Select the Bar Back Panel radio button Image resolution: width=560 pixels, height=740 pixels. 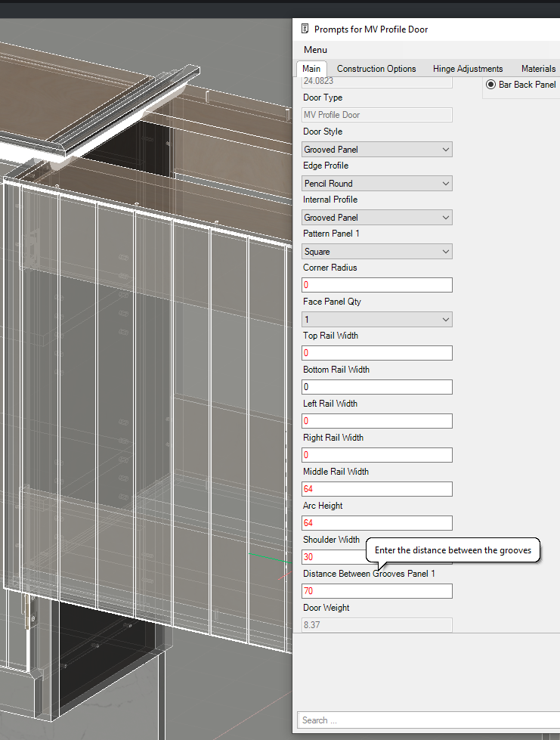[490, 85]
